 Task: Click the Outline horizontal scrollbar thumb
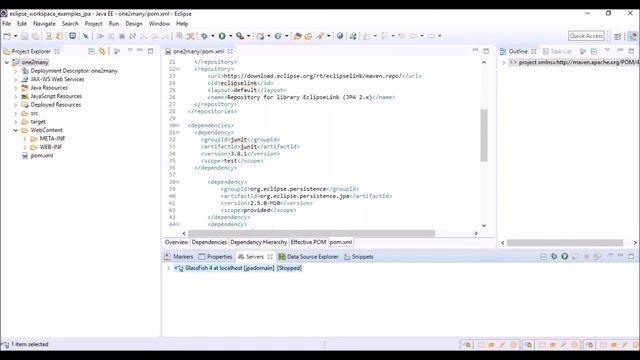pos(565,242)
